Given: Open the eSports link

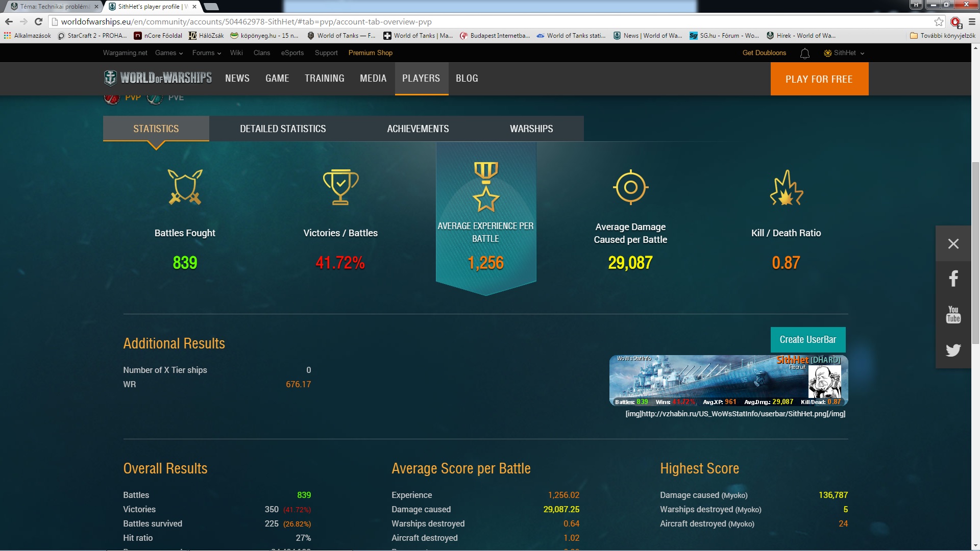Looking at the screenshot, I should pos(292,53).
